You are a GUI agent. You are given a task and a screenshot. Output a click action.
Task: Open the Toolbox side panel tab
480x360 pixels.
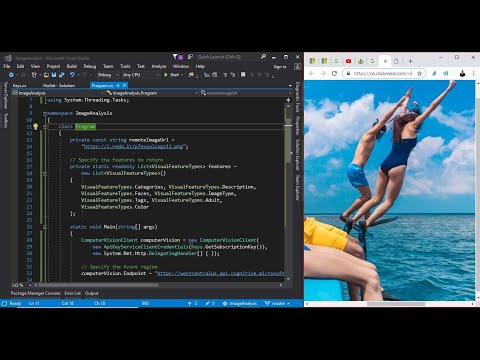pyautogui.click(x=5, y=120)
